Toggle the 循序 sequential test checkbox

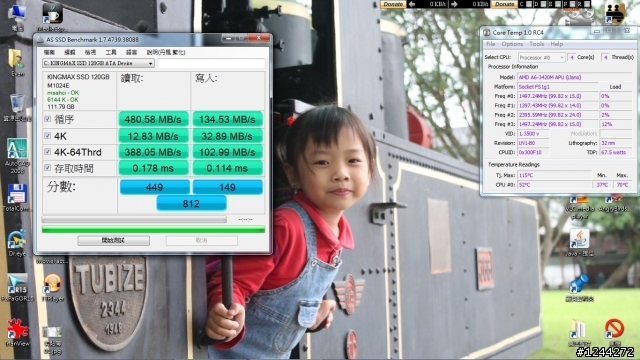click(48, 119)
